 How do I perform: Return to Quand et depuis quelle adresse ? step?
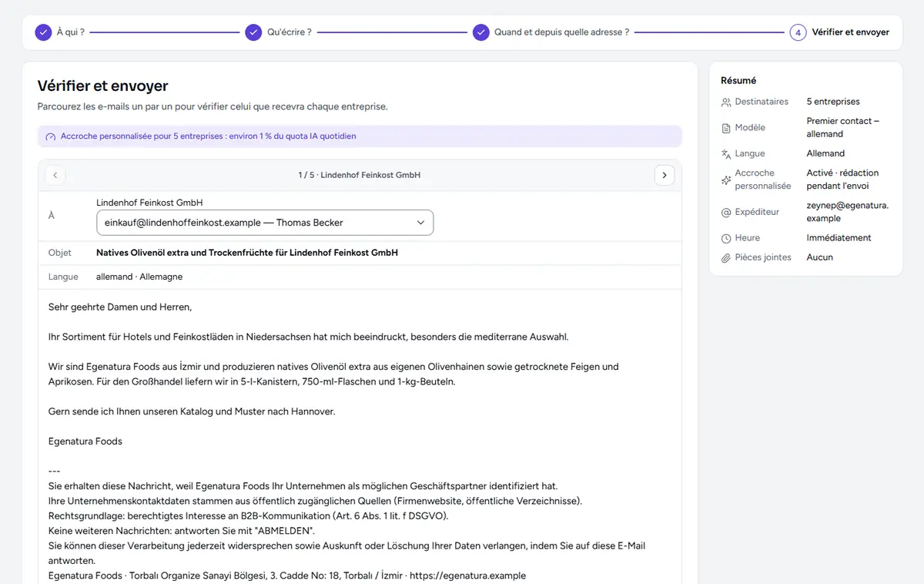[561, 32]
